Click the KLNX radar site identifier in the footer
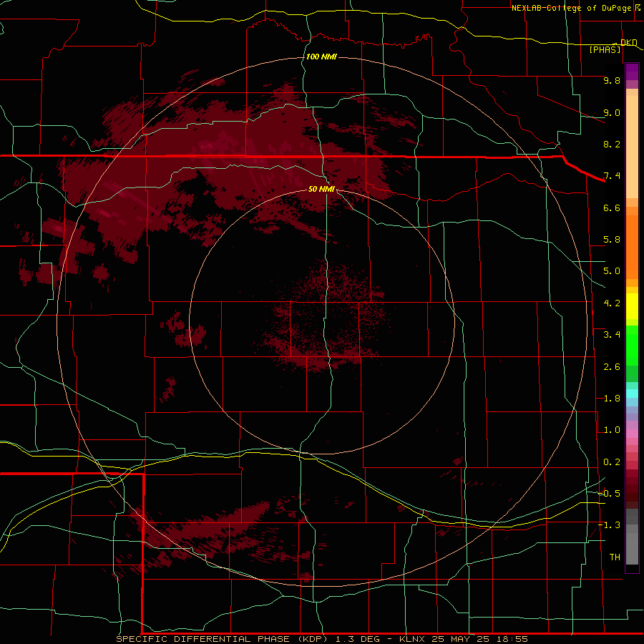 412,639
